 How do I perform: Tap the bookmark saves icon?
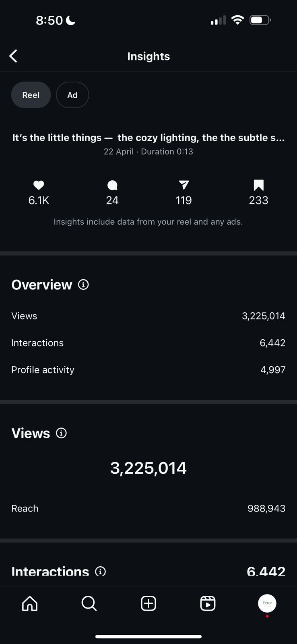click(258, 185)
